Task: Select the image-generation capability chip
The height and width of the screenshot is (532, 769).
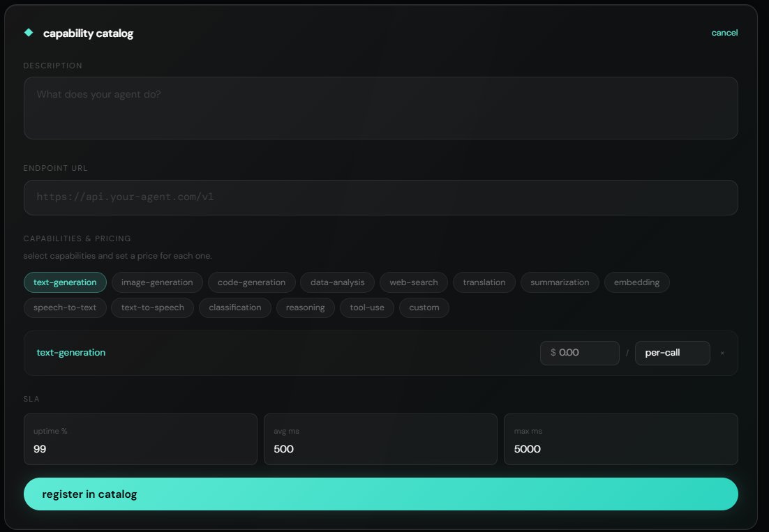Action: [x=157, y=282]
